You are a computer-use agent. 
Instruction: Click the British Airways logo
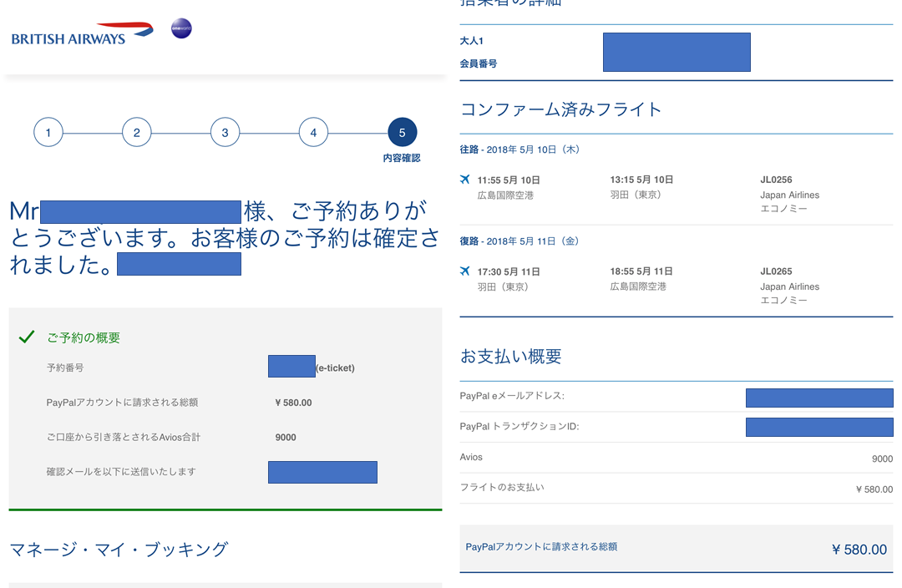tap(82, 34)
